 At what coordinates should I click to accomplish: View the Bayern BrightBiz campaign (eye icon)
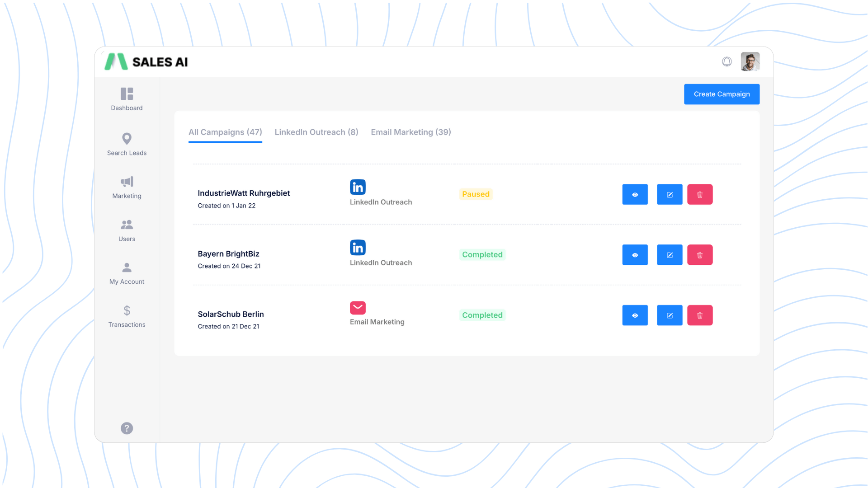[635, 255]
